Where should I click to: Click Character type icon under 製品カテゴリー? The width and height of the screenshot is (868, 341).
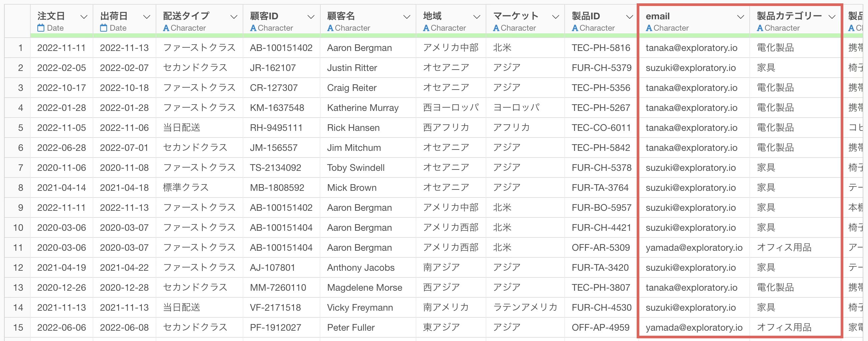759,28
